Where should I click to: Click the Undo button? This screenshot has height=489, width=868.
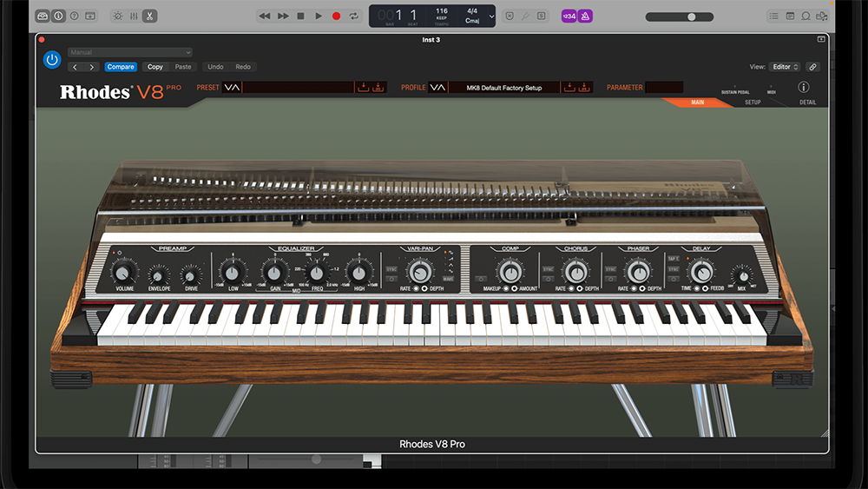(215, 67)
